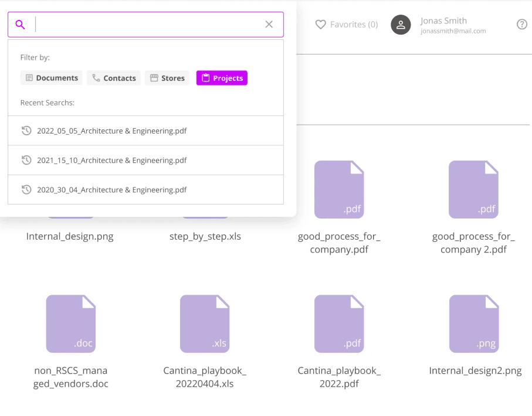Open recent search 2021_15_10_Architecture & Engineering.pdf
The height and width of the screenshot is (416, 532).
coord(145,161)
